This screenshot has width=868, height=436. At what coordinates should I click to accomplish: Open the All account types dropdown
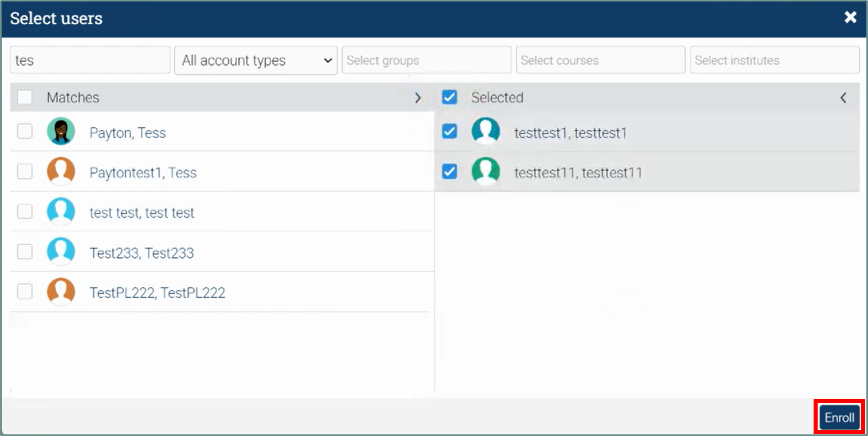tap(256, 60)
